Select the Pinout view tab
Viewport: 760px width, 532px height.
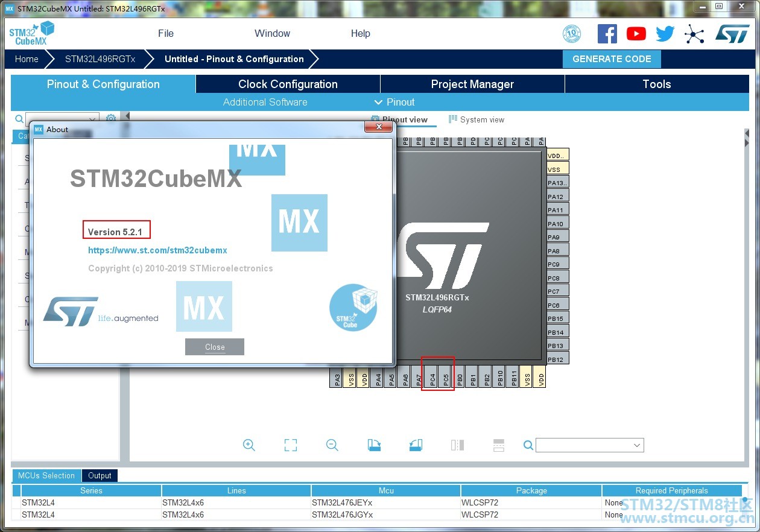coord(399,119)
